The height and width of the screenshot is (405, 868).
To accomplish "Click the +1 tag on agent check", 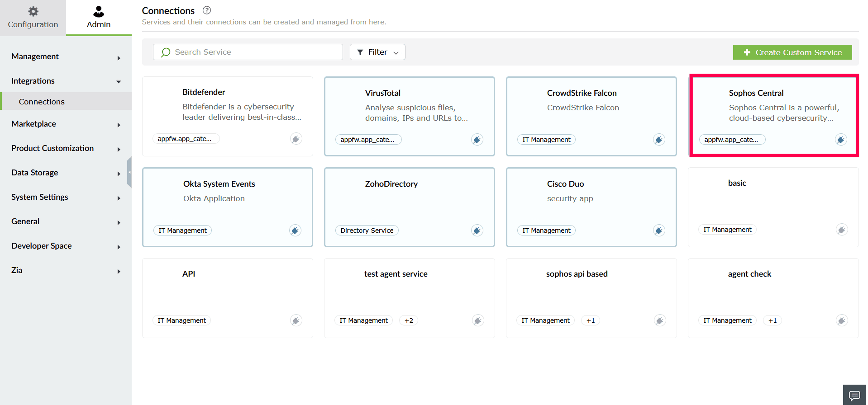I will point(773,320).
